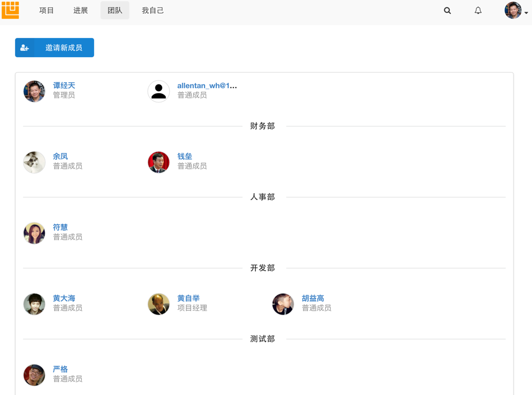The height and width of the screenshot is (395, 532).
Task: Click the default person avatar next to allentan_wh
Action: pyautogui.click(x=159, y=91)
